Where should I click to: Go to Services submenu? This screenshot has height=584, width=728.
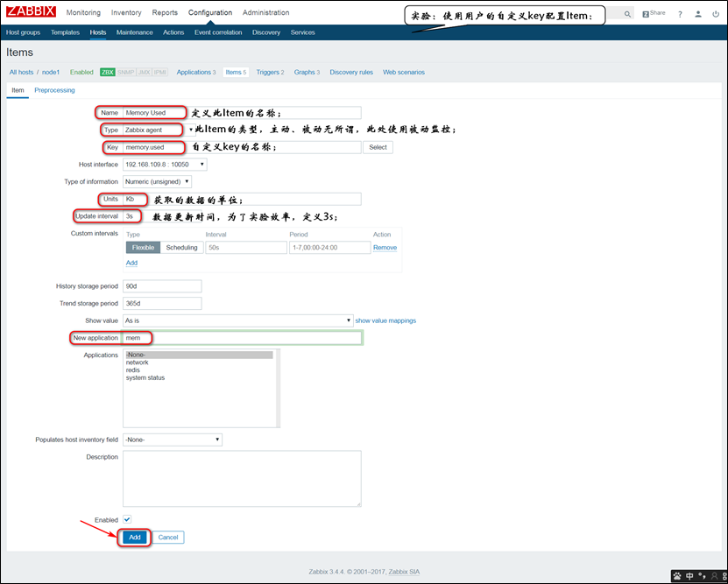303,32
